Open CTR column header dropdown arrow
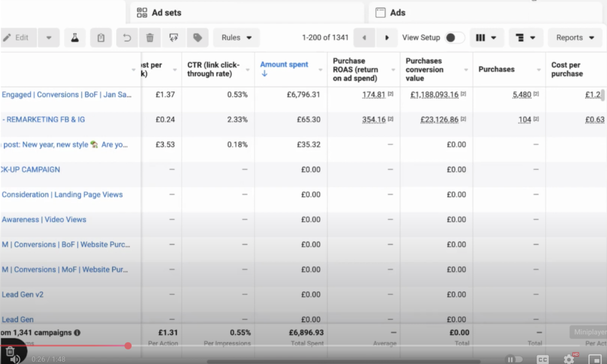 point(248,70)
